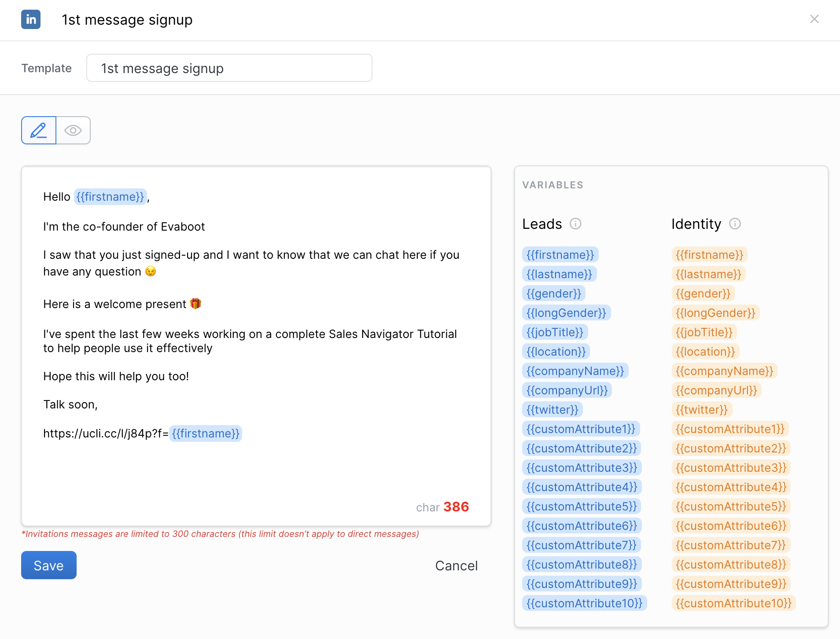The height and width of the screenshot is (639, 840).
Task: Insert Leads {{customAttribute3}} variable
Action: point(582,468)
